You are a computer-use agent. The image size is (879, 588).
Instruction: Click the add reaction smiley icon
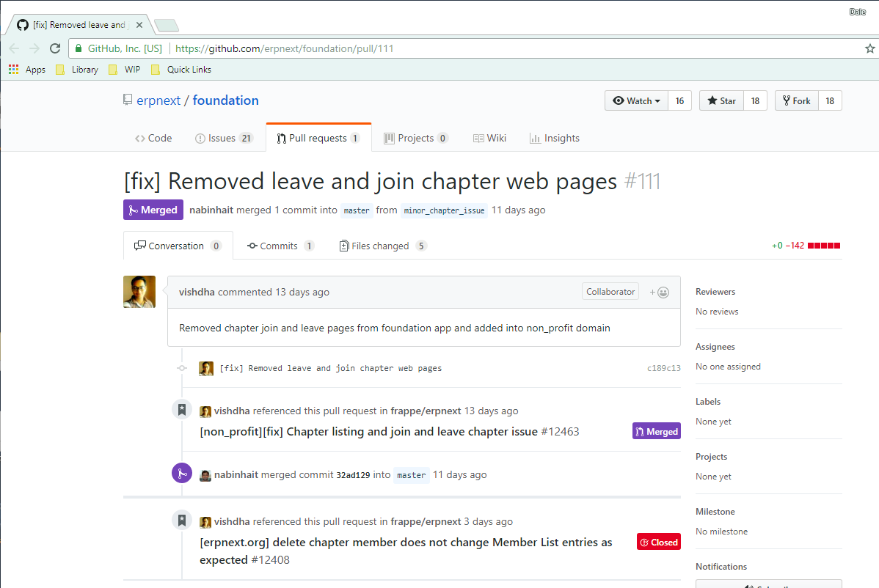659,293
